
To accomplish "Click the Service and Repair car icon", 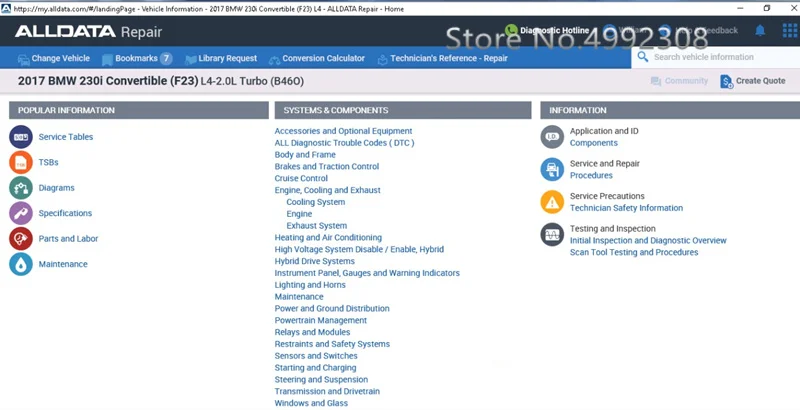I will 552,169.
